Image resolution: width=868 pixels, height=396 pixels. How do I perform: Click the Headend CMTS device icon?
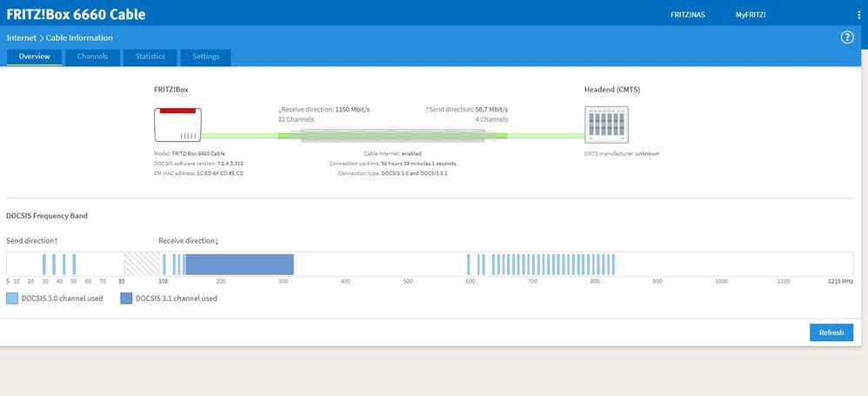606,125
